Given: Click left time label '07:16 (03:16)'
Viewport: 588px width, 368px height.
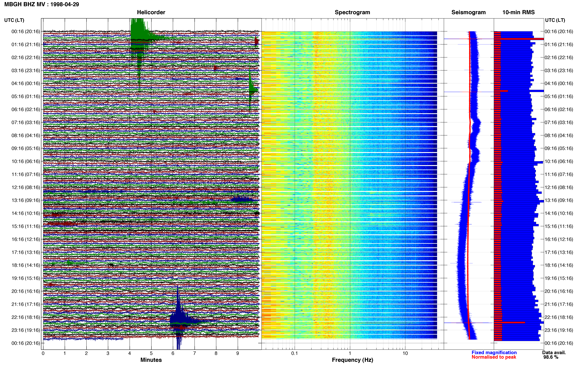Looking at the screenshot, I should click(26, 122).
